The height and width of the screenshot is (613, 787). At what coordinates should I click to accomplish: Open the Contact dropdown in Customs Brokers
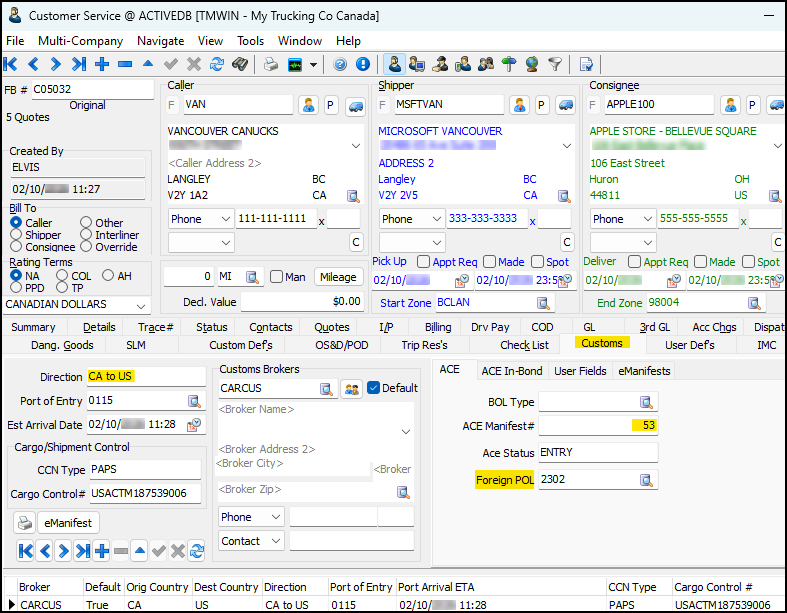[x=275, y=541]
